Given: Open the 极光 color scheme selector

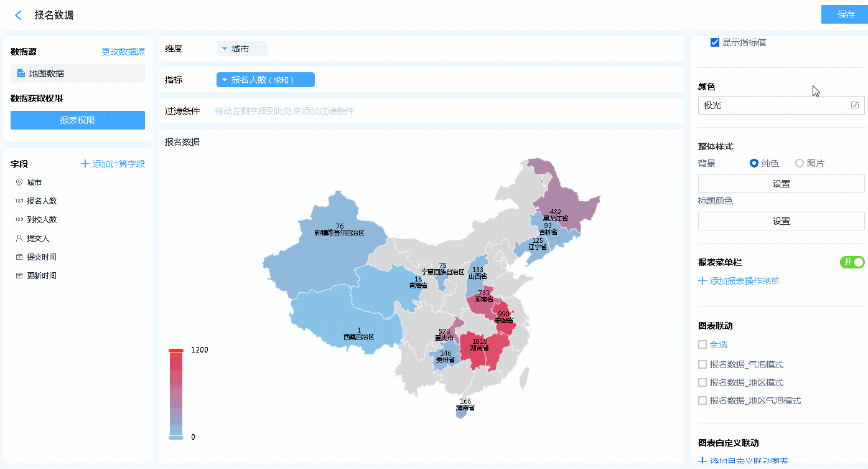Looking at the screenshot, I should [775, 105].
